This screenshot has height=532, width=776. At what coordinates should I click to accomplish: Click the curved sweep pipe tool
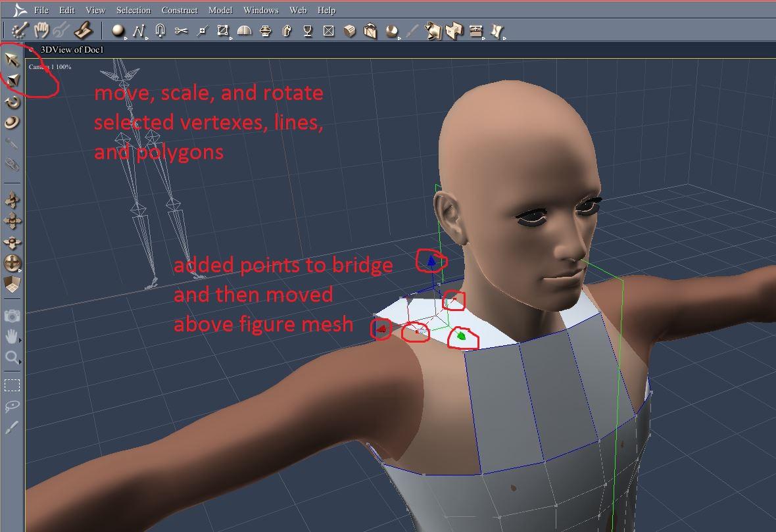click(x=287, y=31)
